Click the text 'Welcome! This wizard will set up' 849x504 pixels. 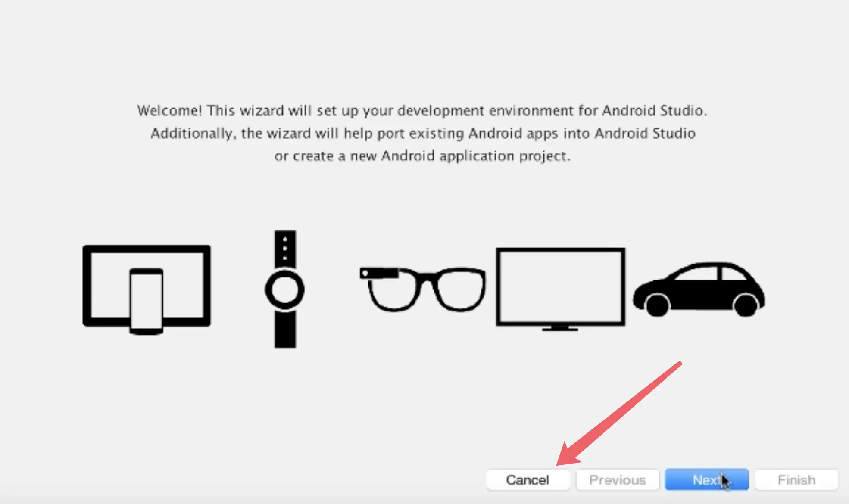pyautogui.click(x=248, y=111)
